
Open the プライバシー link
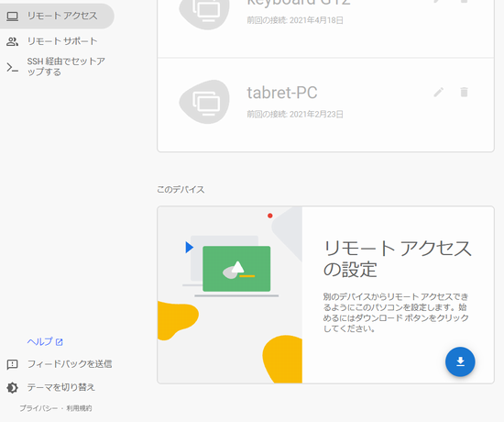coord(38,408)
